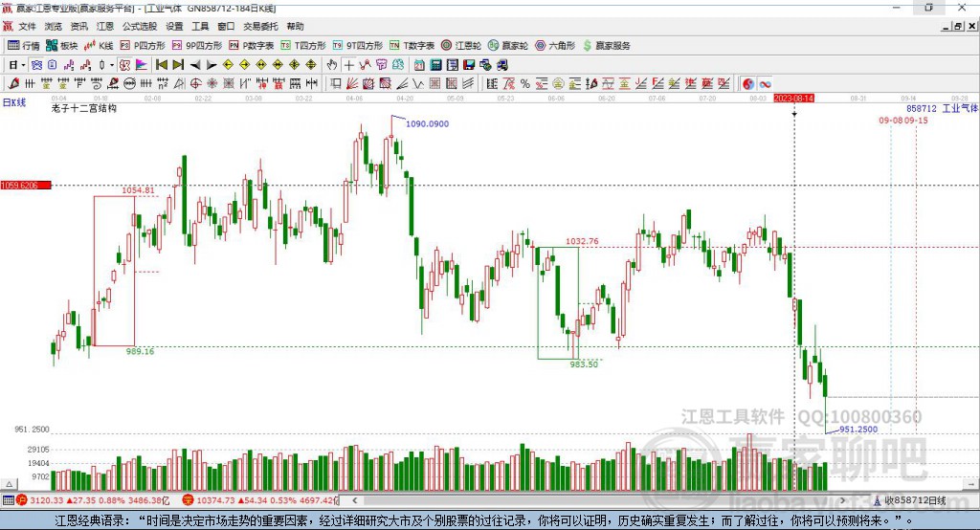Toggle the crosshair cursor tool
The width and height of the screenshot is (980, 530).
(x=348, y=65)
